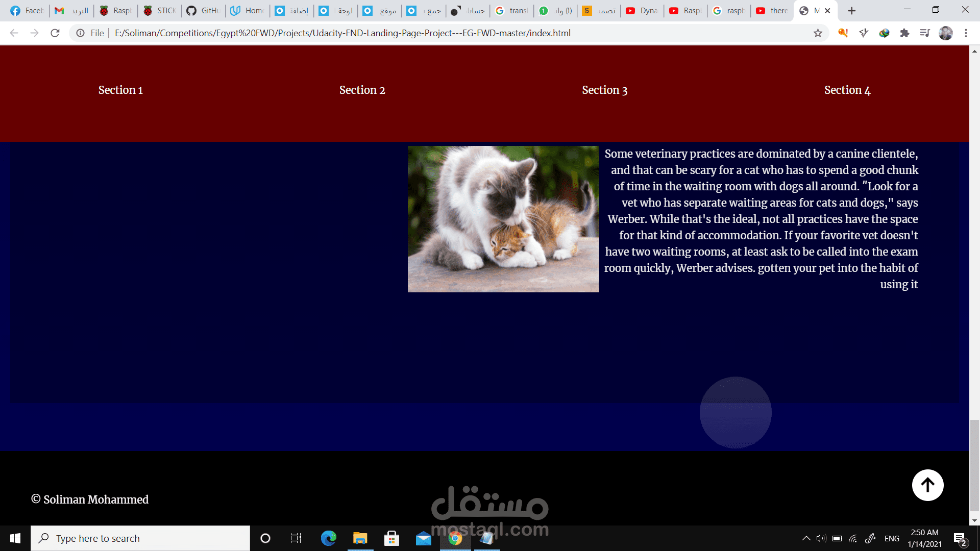View site information icon in address bar
The image size is (980, 551).
tap(80, 33)
